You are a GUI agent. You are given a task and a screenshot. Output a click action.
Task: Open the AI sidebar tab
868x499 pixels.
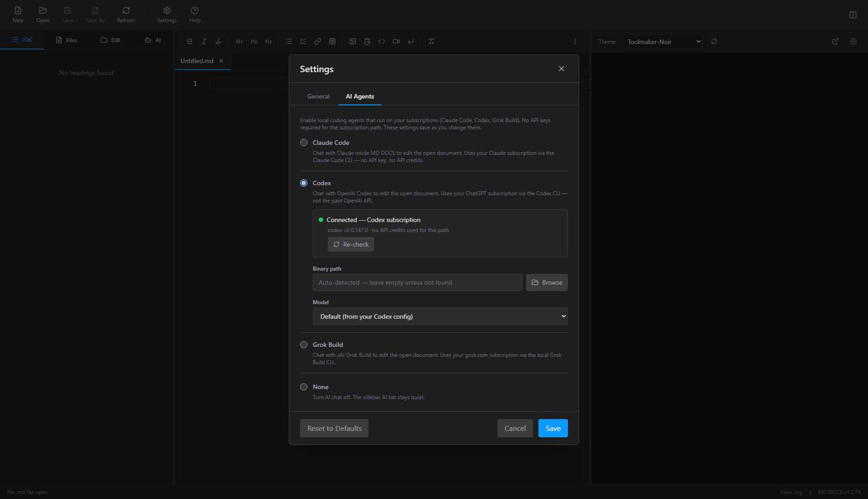[153, 40]
